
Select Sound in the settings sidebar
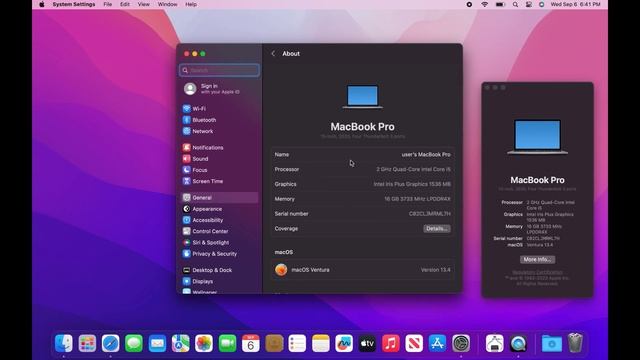tap(196, 159)
